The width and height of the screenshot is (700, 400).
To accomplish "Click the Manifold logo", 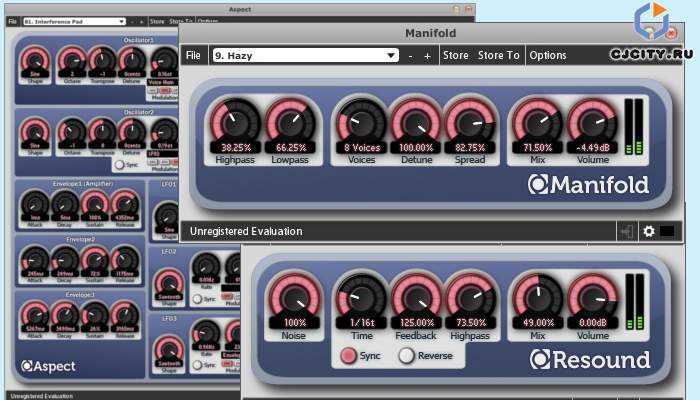I will click(x=588, y=185).
